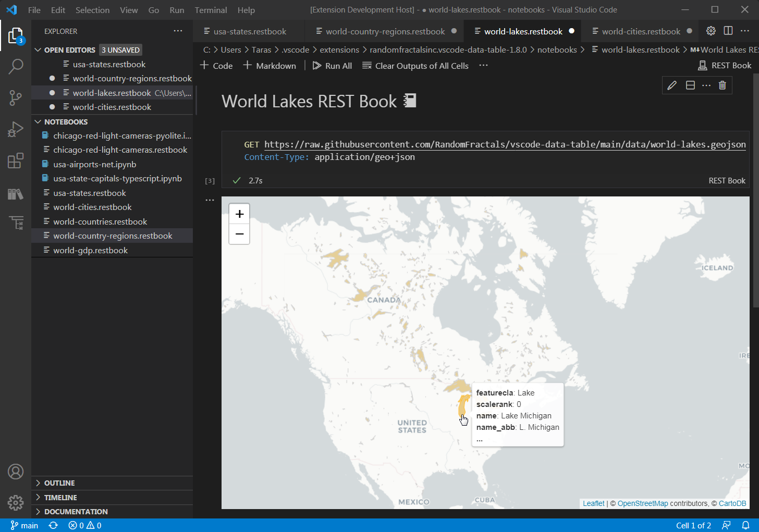Screen dimensions: 759x532
Task: Zoom out on the map
Action: [x=239, y=234]
